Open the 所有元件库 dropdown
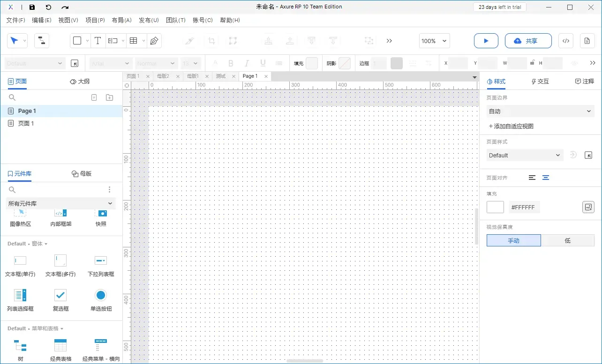 tap(61, 203)
